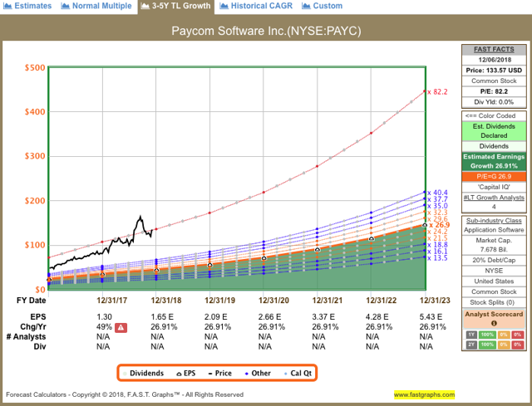Click the 12/31/22 EPS marker on chart

(372, 239)
